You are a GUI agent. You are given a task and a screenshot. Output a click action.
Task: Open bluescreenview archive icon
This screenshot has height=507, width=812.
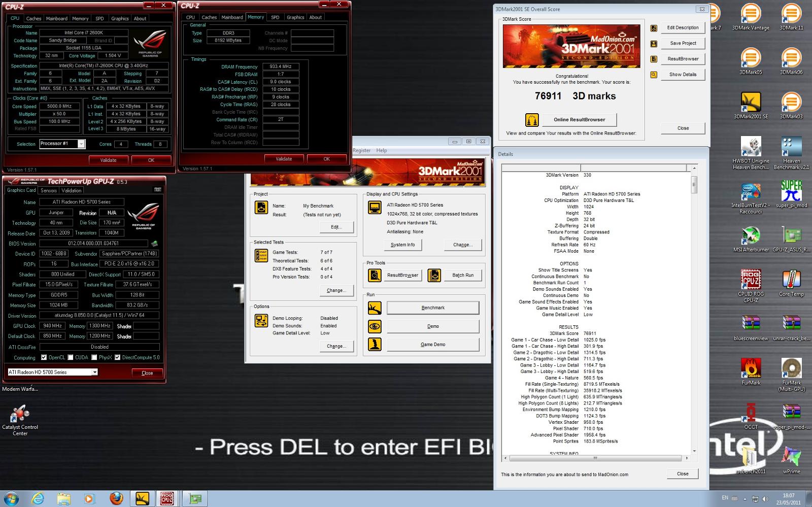tap(751, 327)
